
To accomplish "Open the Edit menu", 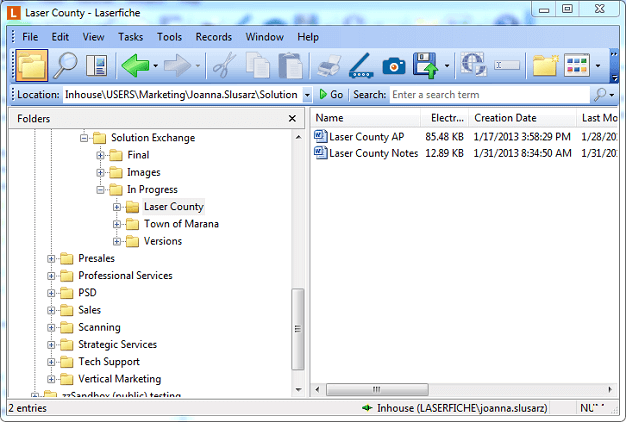I will pos(60,37).
